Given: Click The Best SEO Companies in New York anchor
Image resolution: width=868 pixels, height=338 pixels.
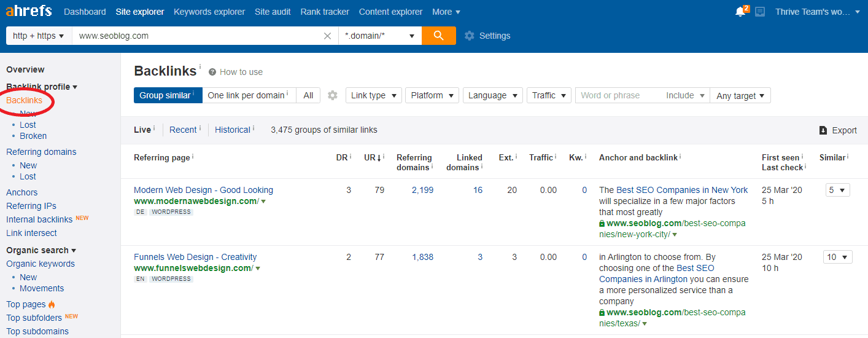Looking at the screenshot, I should (673, 190).
